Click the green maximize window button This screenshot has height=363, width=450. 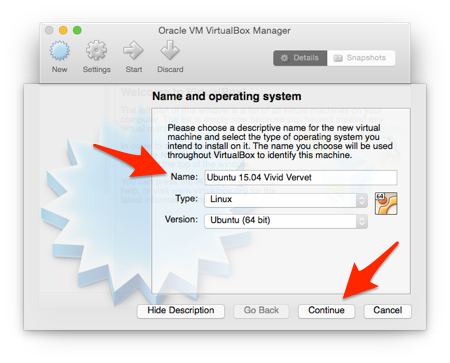point(77,30)
